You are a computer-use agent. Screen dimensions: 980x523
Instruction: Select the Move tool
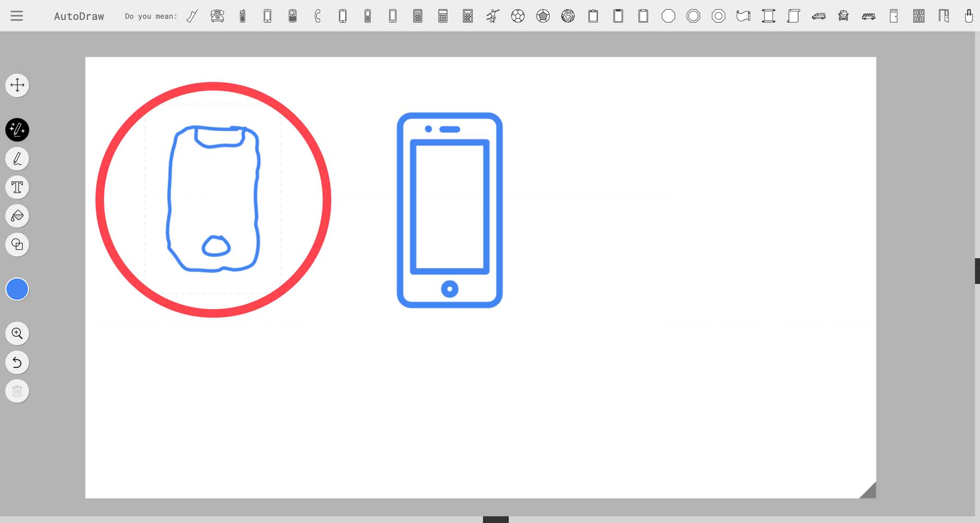(x=17, y=85)
